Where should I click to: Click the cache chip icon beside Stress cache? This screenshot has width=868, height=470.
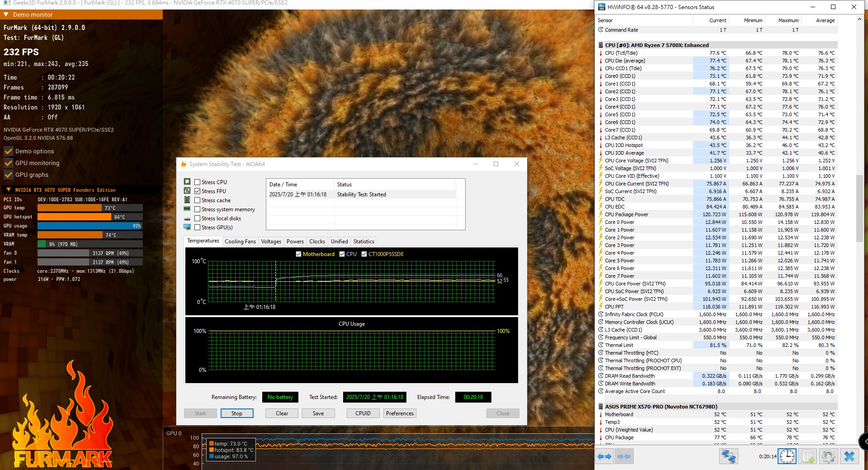[x=187, y=200]
